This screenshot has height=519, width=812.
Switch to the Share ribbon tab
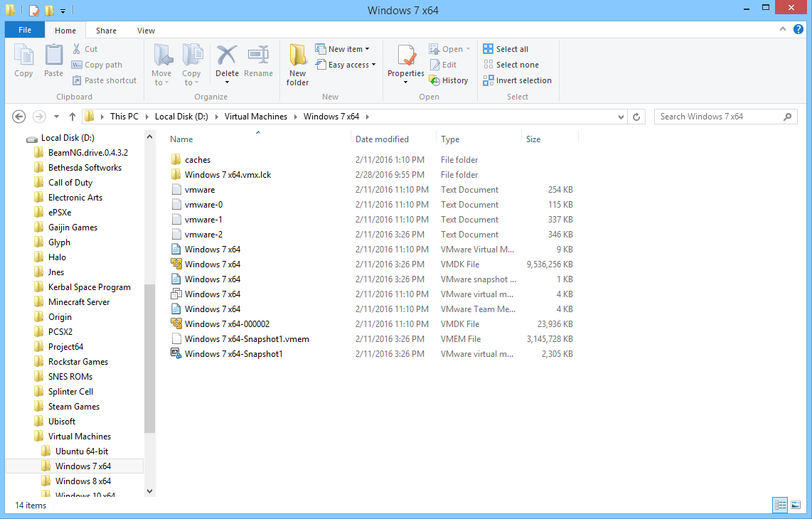coord(106,31)
